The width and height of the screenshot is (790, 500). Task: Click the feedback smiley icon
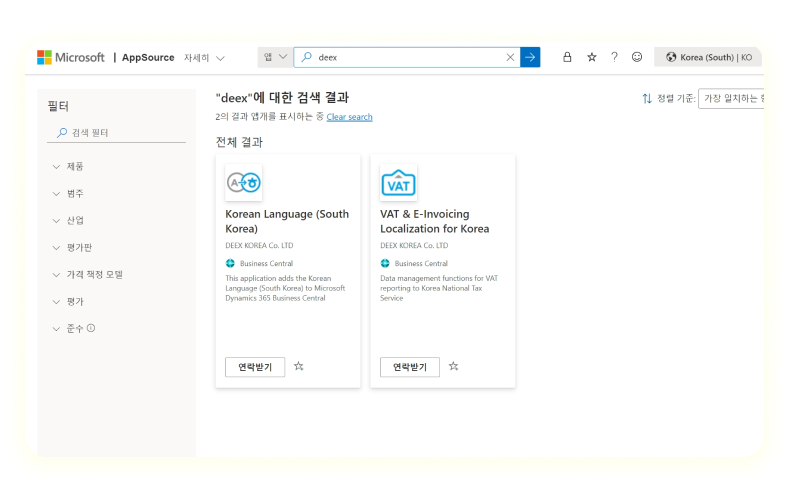pyautogui.click(x=637, y=57)
